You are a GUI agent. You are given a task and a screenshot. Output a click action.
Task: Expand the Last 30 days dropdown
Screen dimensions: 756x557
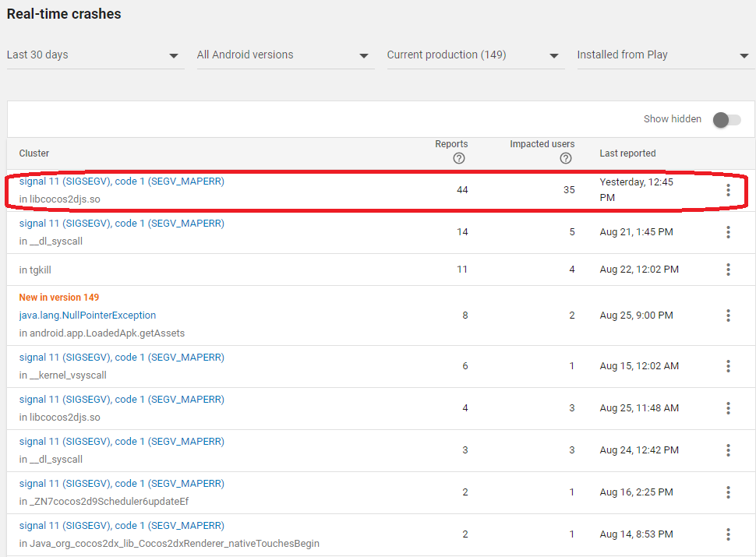95,55
